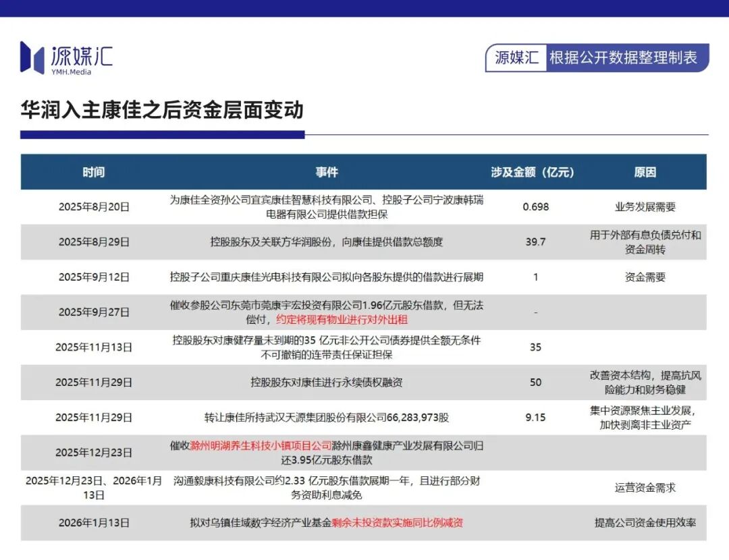Select the 2025年8月20日 date cell
The image size is (729, 560).
tap(93, 207)
